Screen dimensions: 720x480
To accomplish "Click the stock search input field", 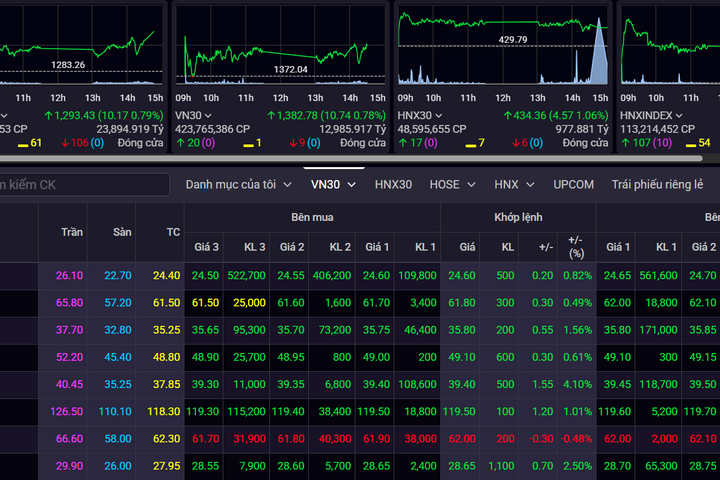I will point(84,185).
